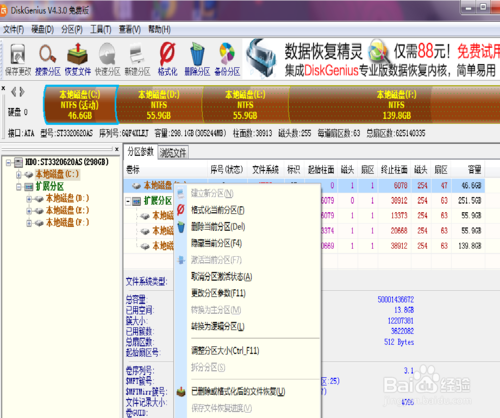Screen dimensions: 500x418
Task: Collapse the HD0:ST3320620AS tree node
Action: (8, 163)
